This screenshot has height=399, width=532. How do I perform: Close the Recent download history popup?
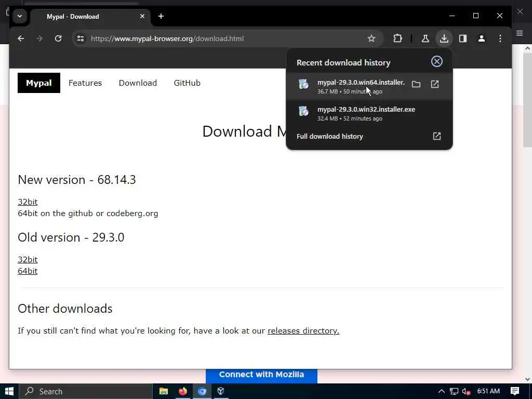tap(436, 61)
